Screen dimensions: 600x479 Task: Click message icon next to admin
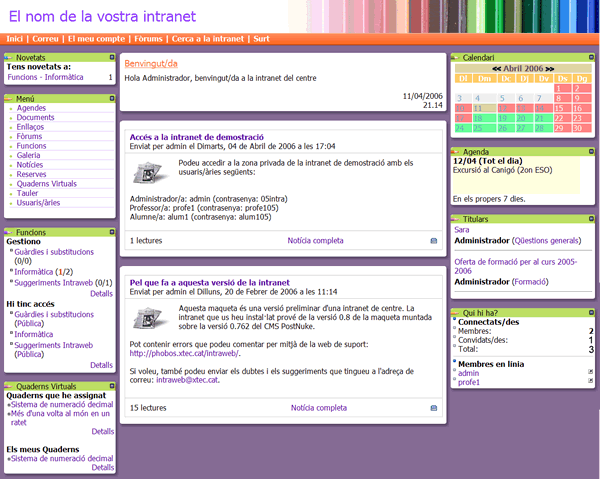click(590, 373)
